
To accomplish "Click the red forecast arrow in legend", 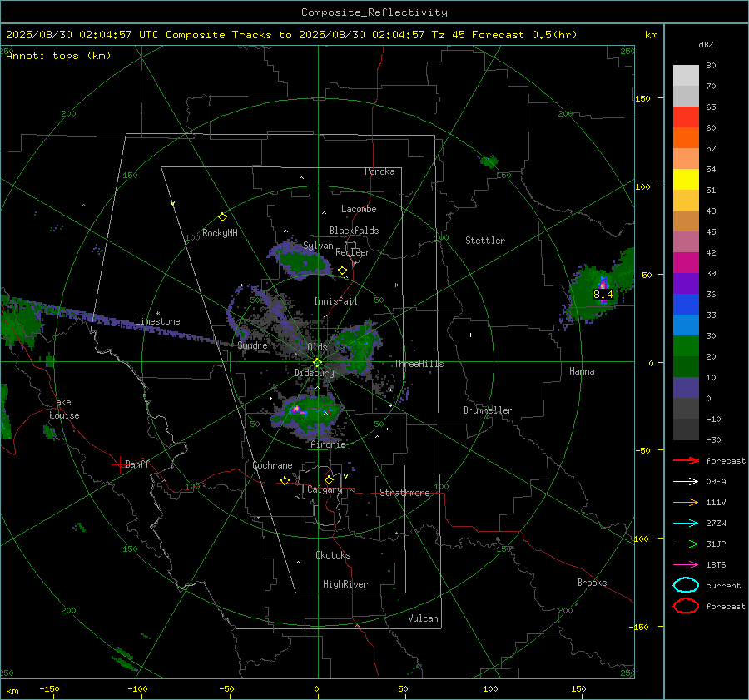I will tap(686, 460).
